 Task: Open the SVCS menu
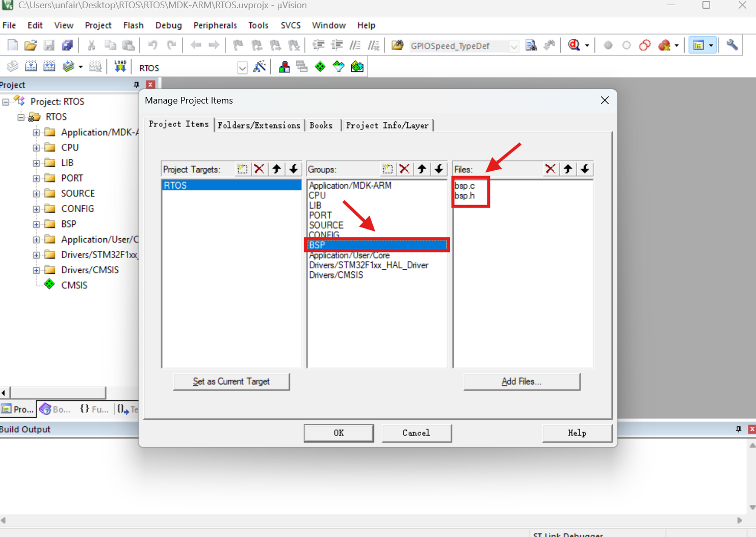(291, 25)
